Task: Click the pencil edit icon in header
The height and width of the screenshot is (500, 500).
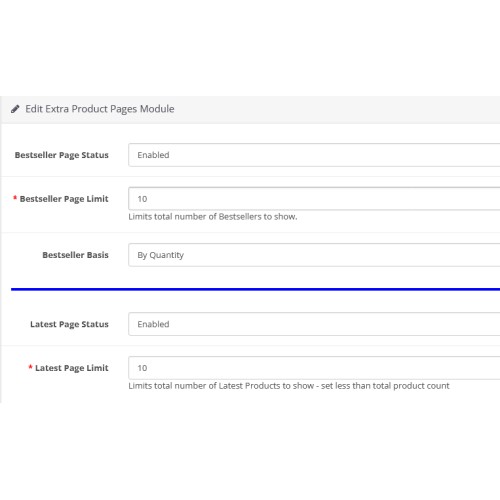Action: [x=15, y=109]
